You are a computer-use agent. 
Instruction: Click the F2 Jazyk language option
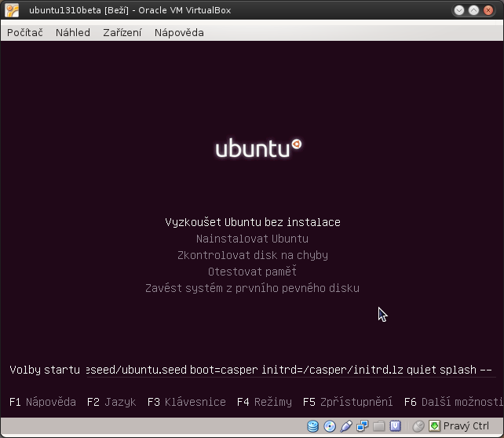pyautogui.click(x=111, y=402)
